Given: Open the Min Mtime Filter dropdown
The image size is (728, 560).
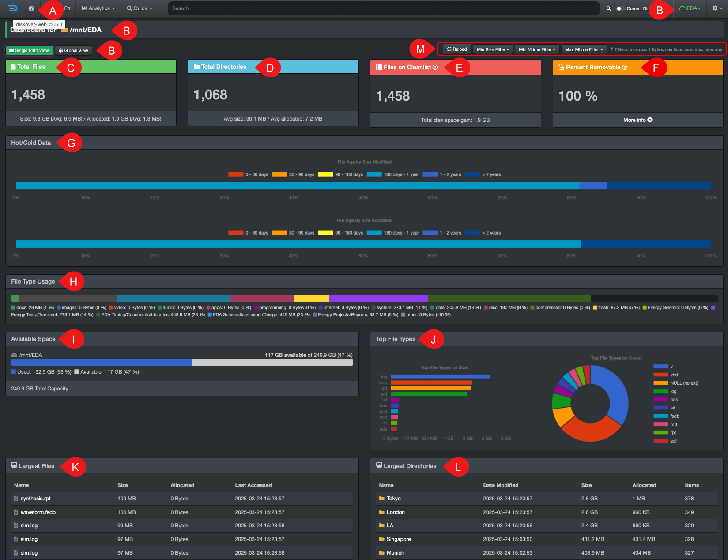Looking at the screenshot, I should (537, 49).
